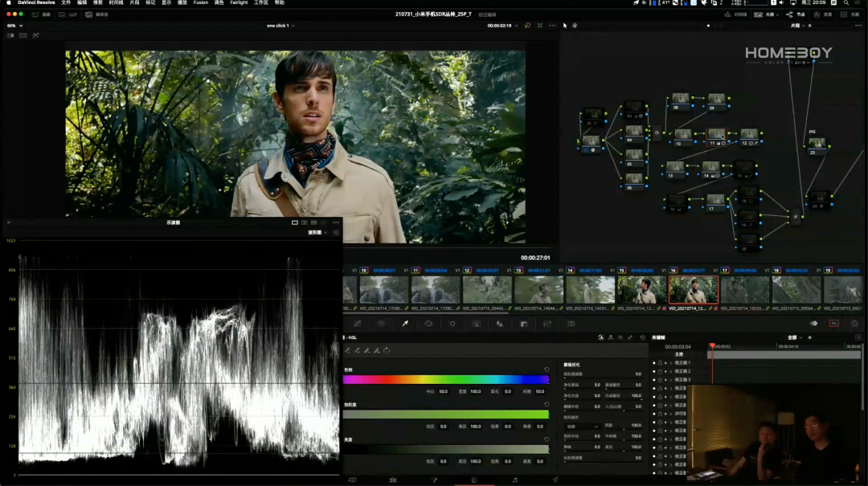
Task: Open the Curves palette icon
Action: 357,324
